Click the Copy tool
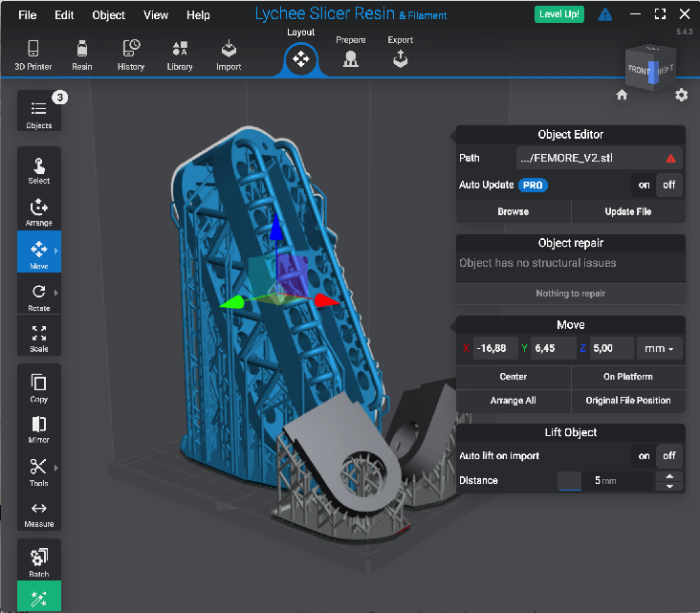 coord(39,387)
